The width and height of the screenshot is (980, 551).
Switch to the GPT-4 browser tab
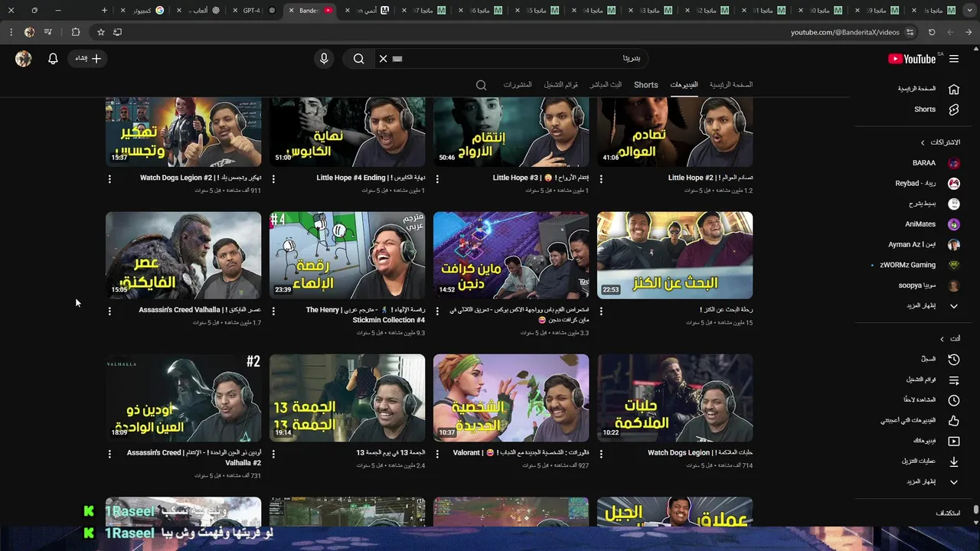click(x=254, y=10)
